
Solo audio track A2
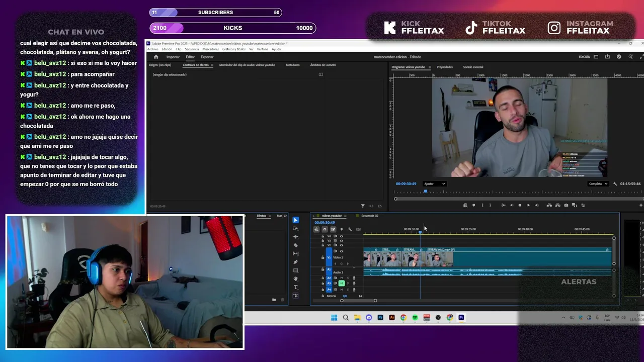click(348, 278)
